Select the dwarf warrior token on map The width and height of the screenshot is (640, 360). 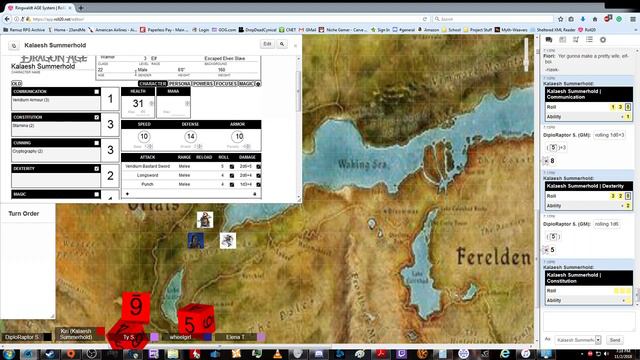[x=205, y=220]
